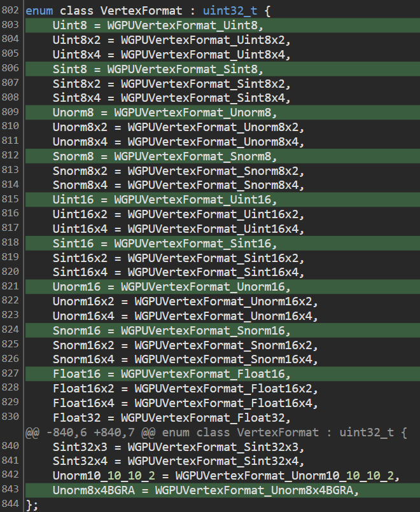
Task: Select the added Float16 enum line
Action: (223, 374)
